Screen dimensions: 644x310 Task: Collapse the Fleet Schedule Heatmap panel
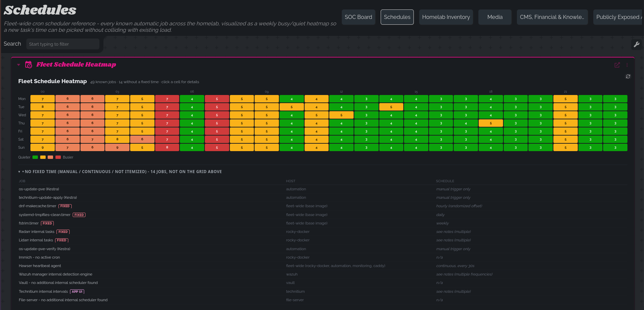(19, 65)
